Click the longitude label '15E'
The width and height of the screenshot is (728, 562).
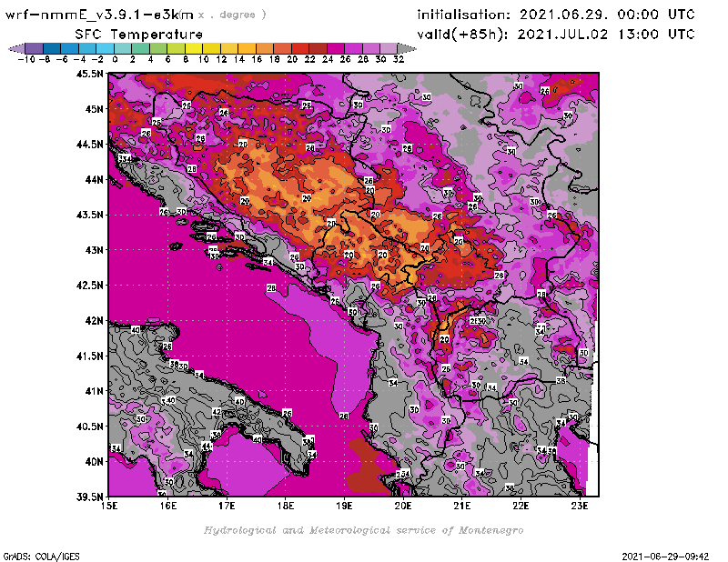[x=109, y=506]
